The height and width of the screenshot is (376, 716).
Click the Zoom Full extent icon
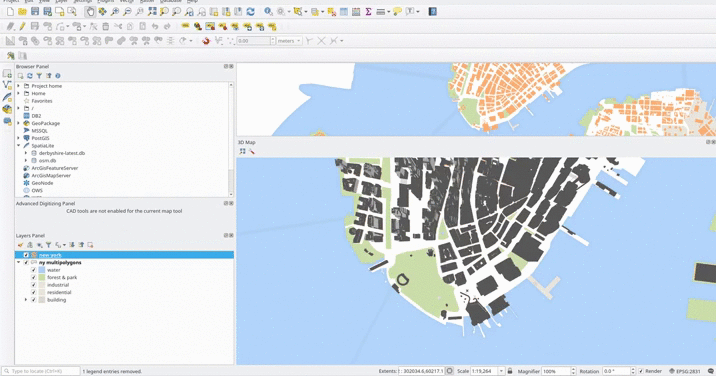[x=152, y=11]
